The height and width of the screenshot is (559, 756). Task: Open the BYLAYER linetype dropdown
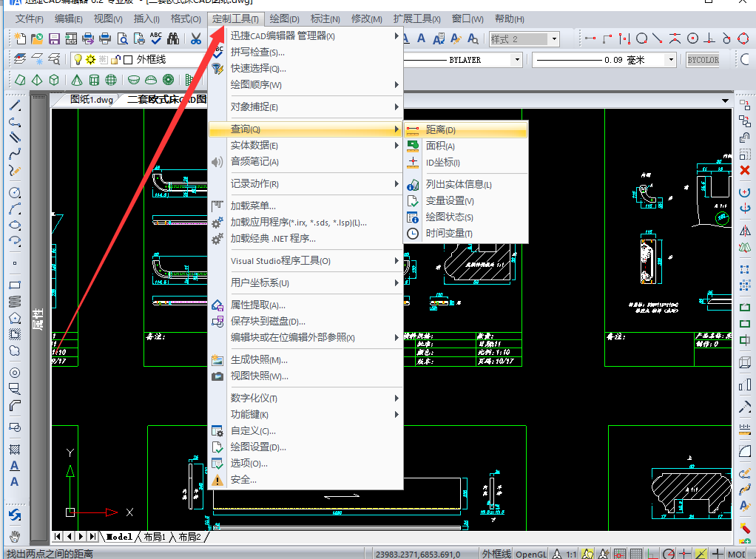tap(517, 60)
